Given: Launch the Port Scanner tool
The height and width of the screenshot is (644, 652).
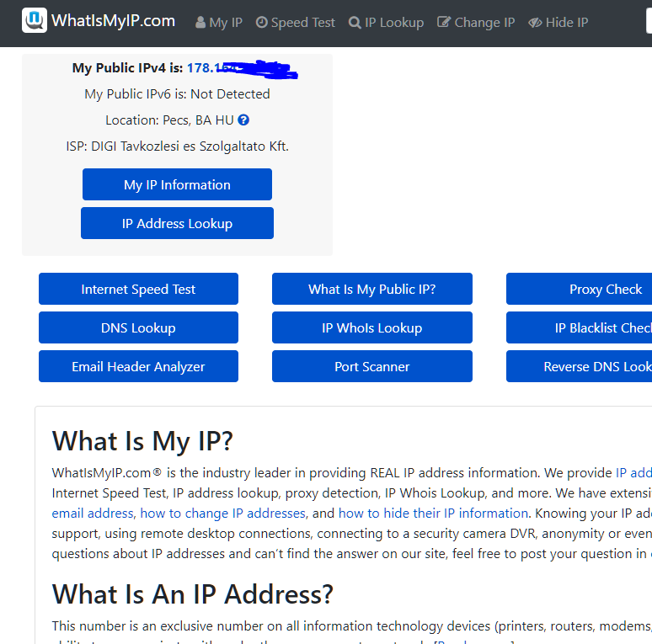Looking at the screenshot, I should coord(372,366).
